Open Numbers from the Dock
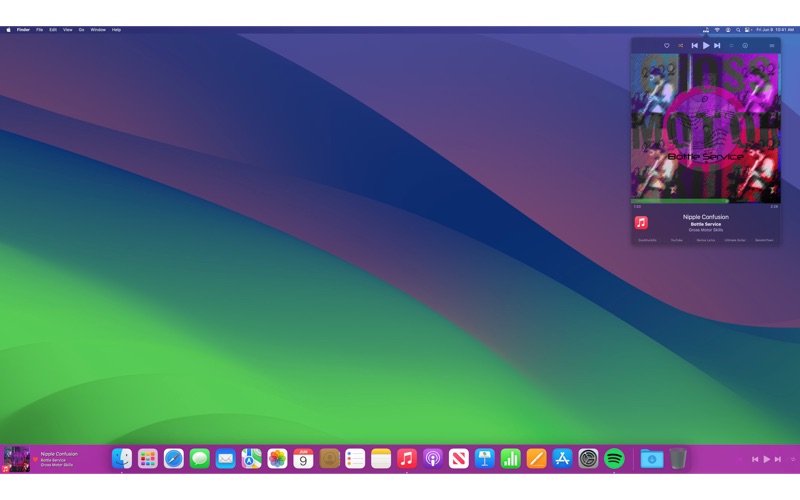The width and height of the screenshot is (800, 500). tap(510, 458)
